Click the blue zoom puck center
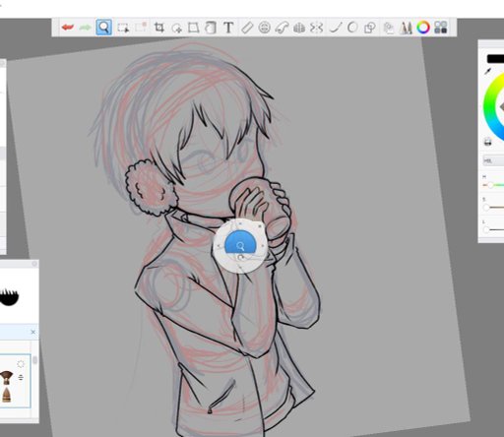The width and height of the screenshot is (504, 437). click(x=240, y=245)
